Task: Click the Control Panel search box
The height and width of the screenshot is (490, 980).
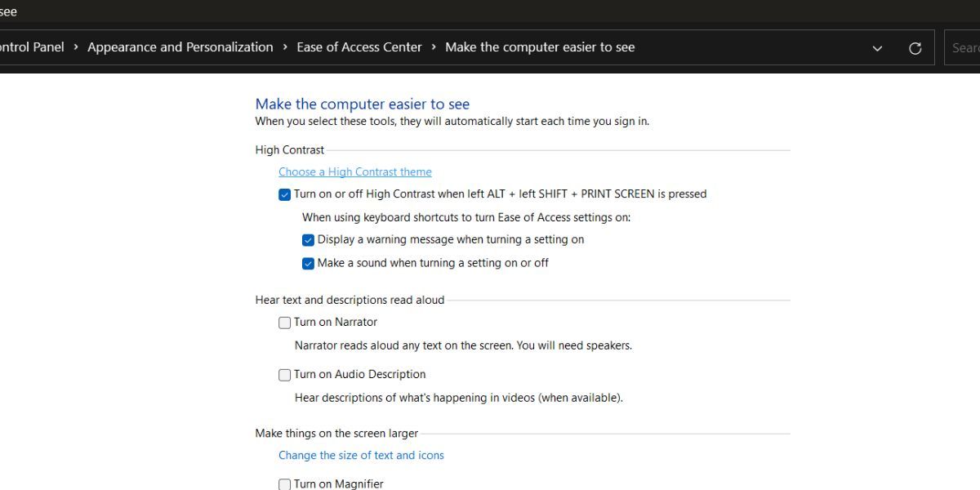Action: [964, 47]
